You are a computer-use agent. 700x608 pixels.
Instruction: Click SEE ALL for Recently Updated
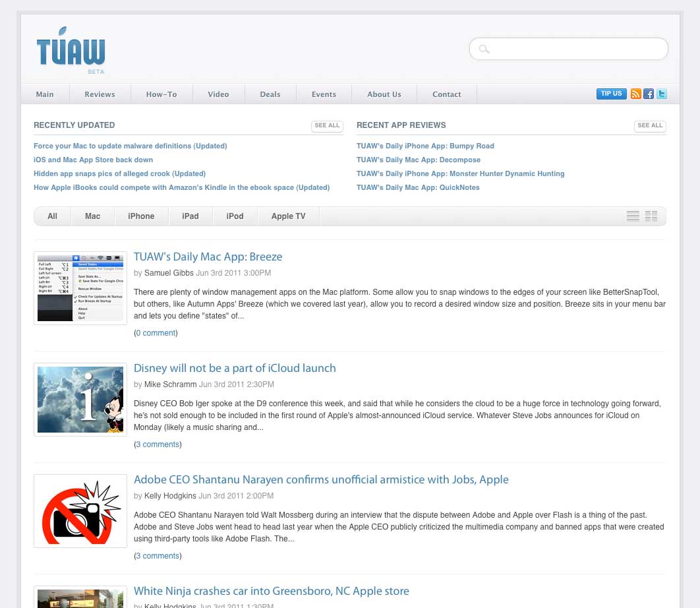pyautogui.click(x=327, y=126)
